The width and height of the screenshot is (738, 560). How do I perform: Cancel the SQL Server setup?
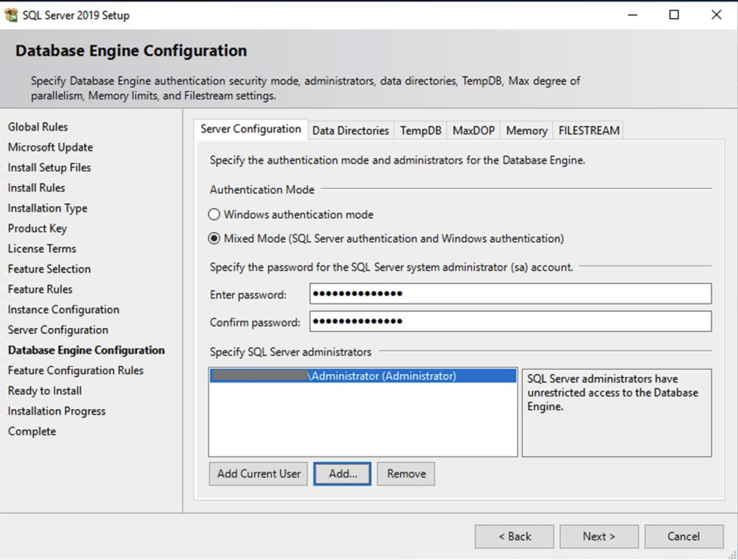[684, 536]
